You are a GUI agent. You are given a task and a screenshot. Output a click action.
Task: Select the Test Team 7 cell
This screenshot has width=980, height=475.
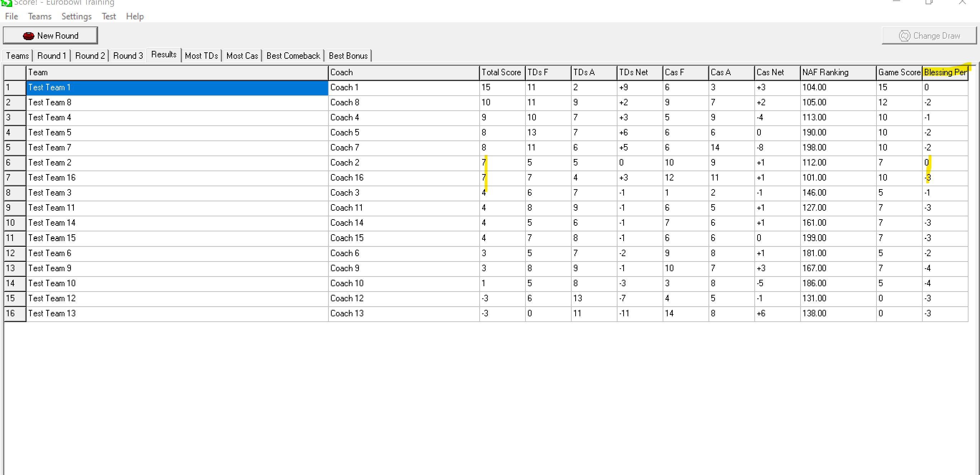coord(177,148)
